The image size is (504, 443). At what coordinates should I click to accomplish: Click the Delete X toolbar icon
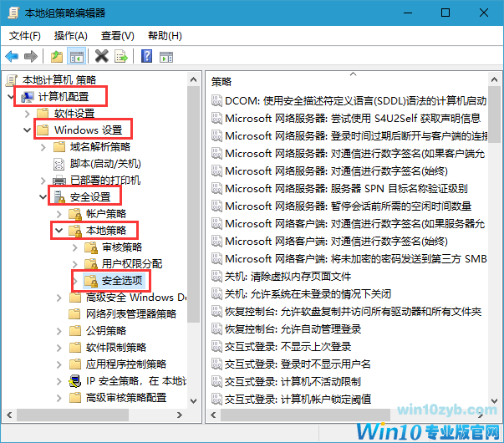102,57
